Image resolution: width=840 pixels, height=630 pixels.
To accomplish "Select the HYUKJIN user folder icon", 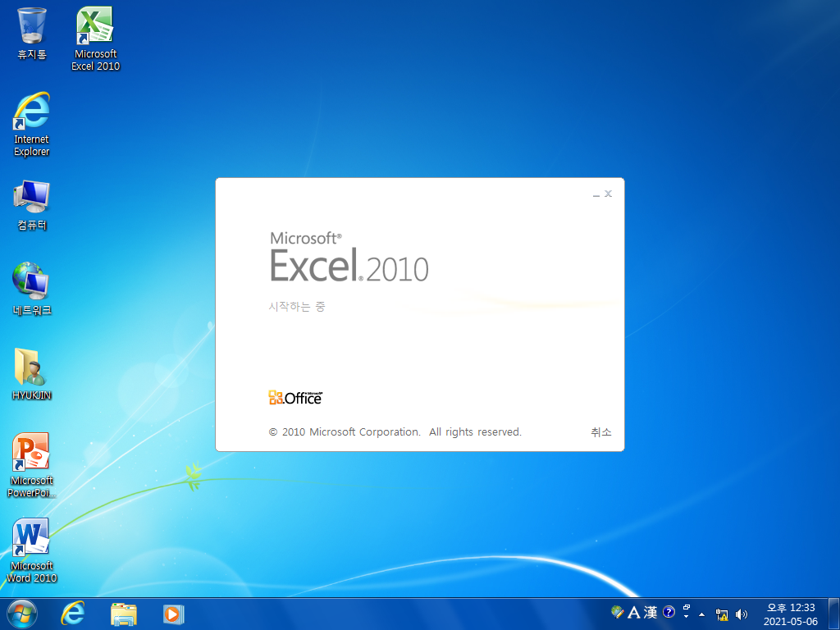I will click(32, 374).
